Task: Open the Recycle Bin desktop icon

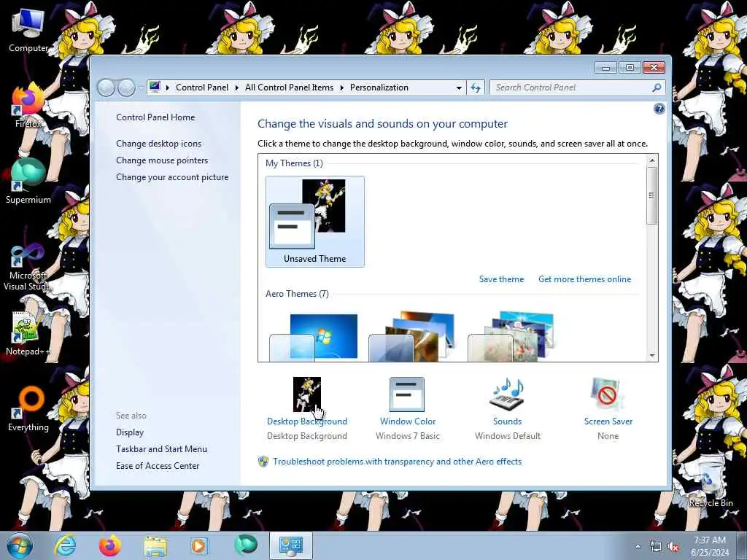Action: point(711,485)
